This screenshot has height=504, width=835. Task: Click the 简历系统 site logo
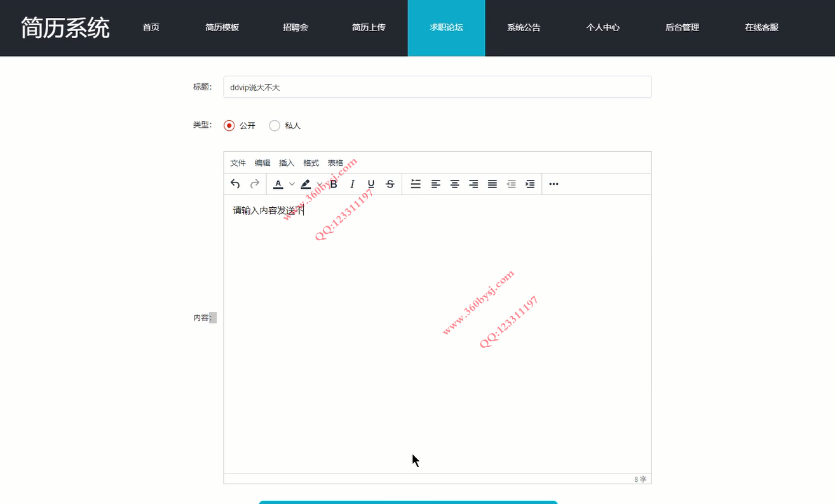pos(65,28)
